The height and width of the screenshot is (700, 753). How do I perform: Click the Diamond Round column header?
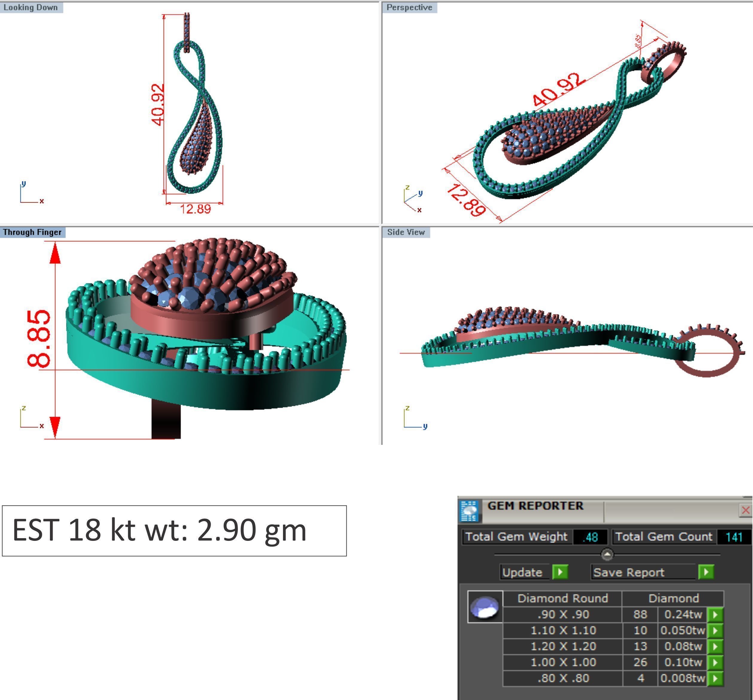[x=563, y=599]
